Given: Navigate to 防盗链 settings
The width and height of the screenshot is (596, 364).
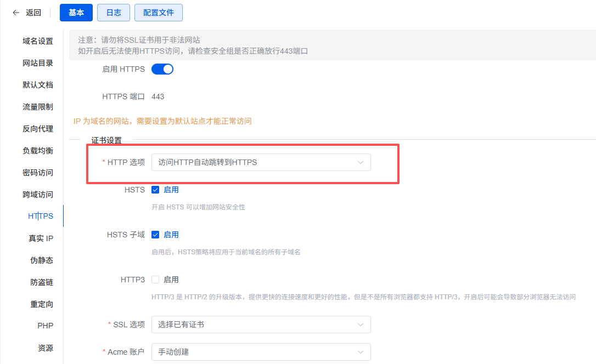Looking at the screenshot, I should 42,282.
